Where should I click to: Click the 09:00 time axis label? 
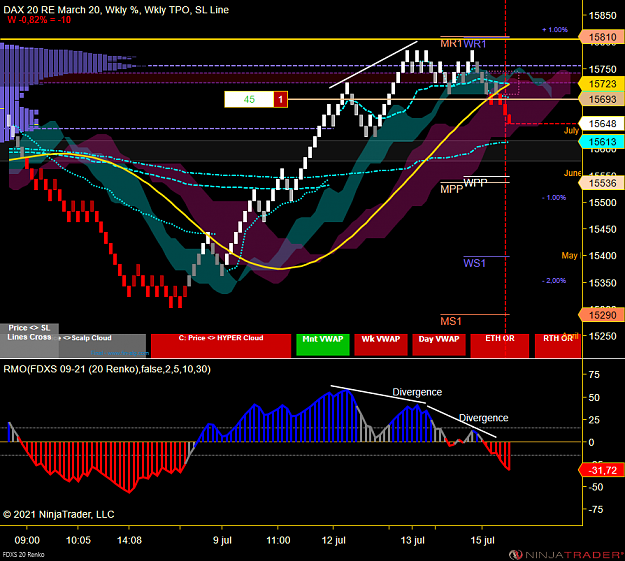pyautogui.click(x=27, y=541)
